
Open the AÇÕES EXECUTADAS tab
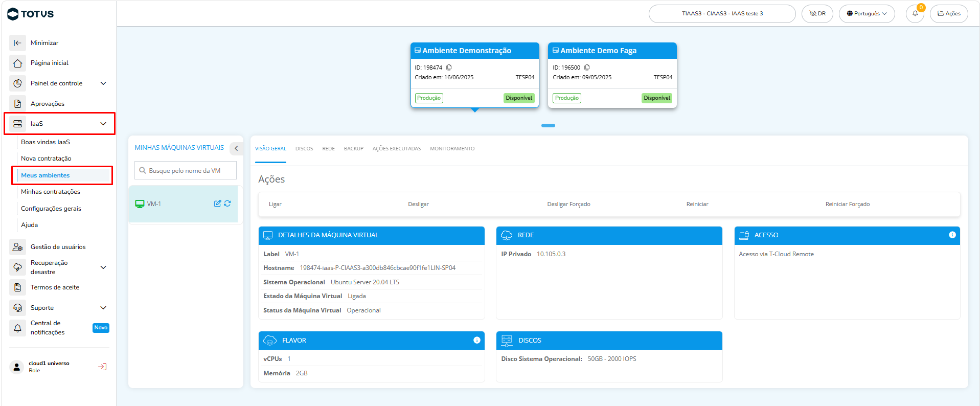click(397, 149)
